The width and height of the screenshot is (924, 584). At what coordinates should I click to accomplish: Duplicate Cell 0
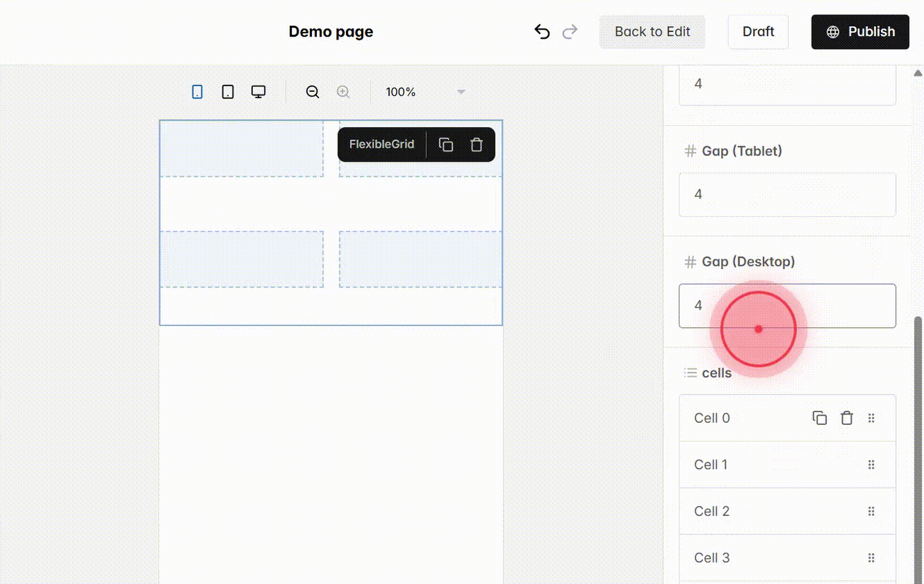819,418
